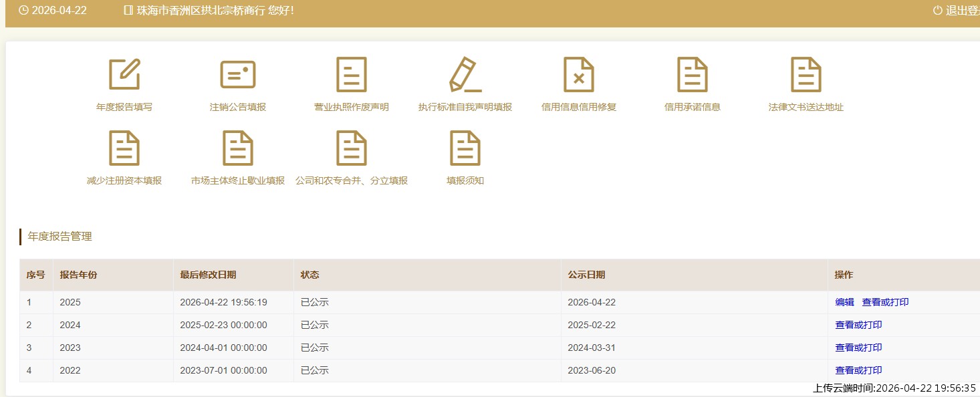Open the 信用信息信用修复 icon

tap(579, 74)
